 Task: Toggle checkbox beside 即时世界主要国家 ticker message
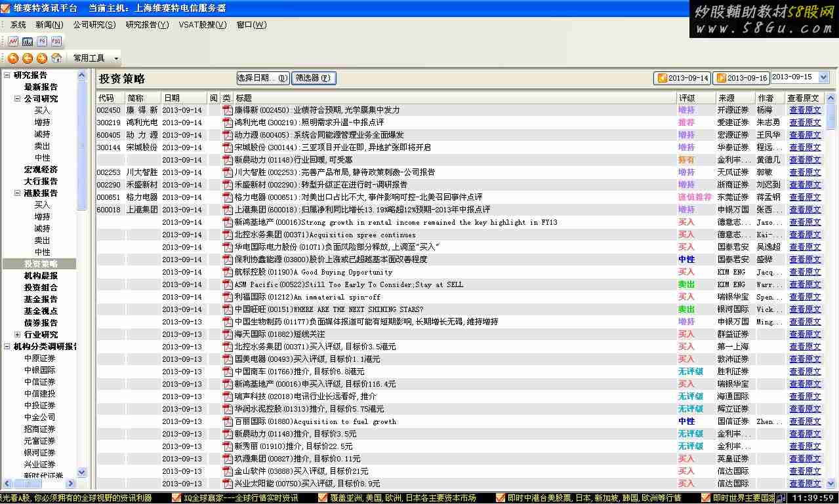click(705, 498)
